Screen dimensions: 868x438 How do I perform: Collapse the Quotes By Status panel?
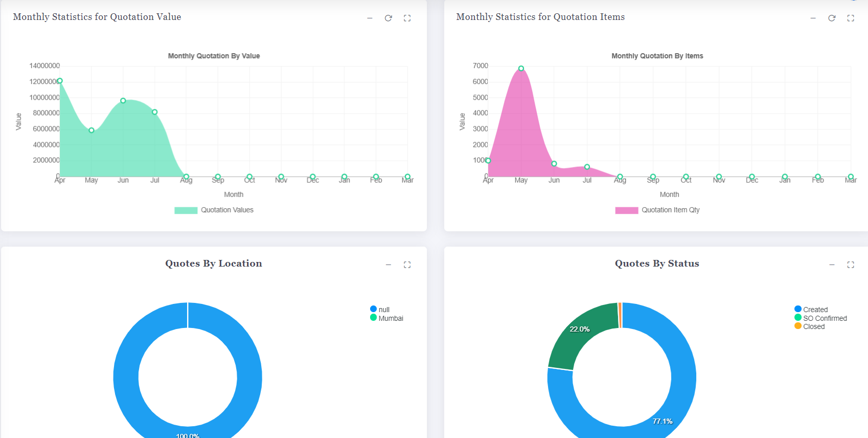click(832, 265)
